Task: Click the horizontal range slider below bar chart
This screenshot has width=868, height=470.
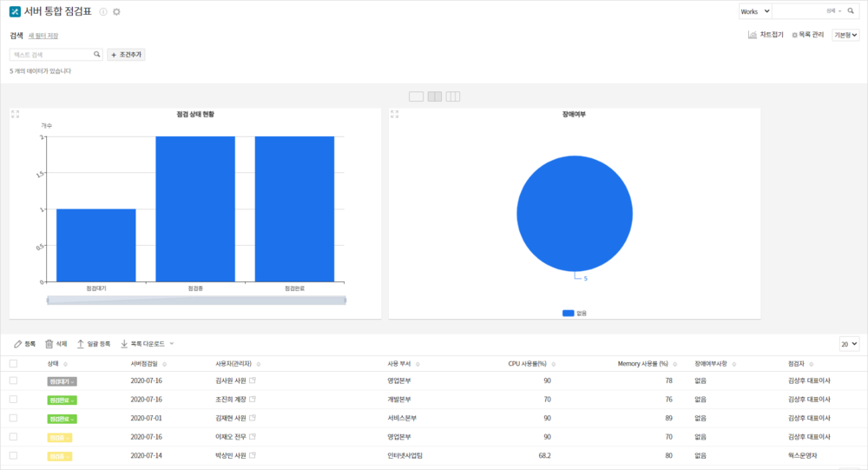Action: tap(196, 300)
